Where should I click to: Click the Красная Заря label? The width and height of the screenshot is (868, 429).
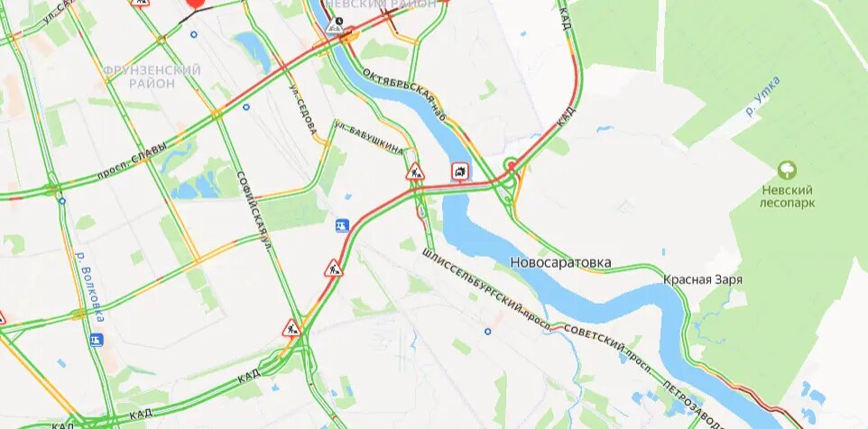[x=703, y=280]
